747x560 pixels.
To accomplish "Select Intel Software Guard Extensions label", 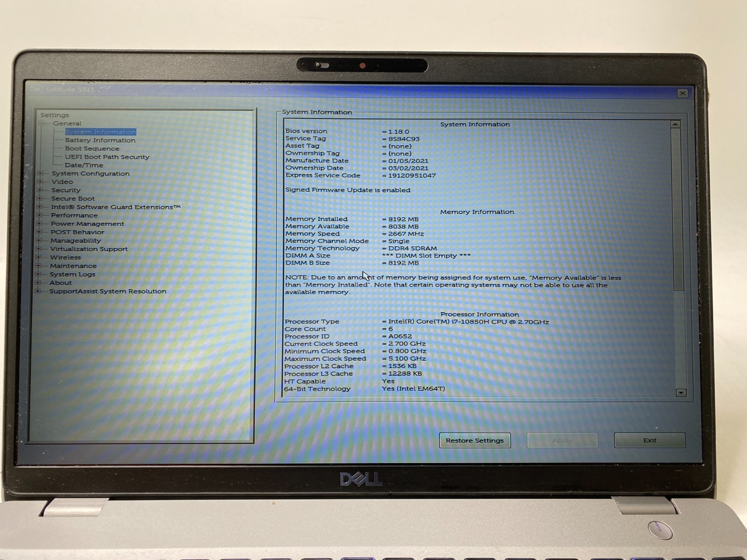I will [116, 207].
